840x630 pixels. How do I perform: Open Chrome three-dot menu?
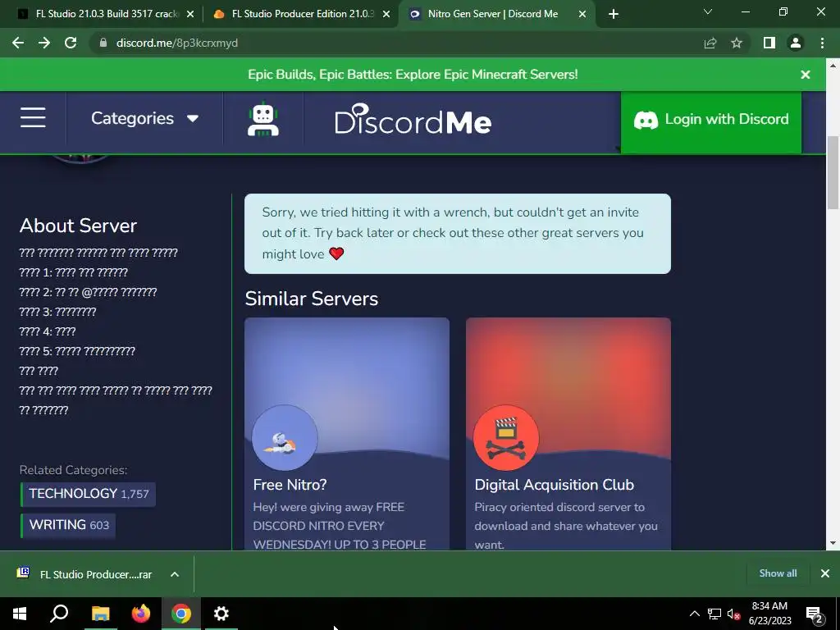tap(822, 43)
